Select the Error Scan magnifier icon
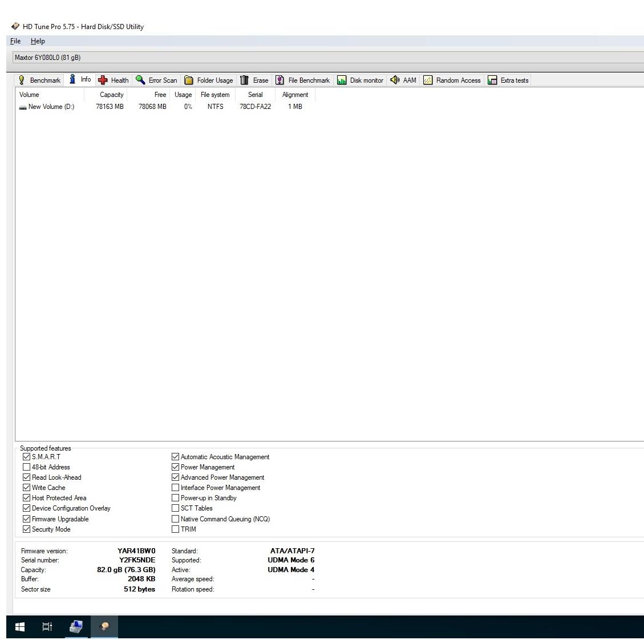This screenshot has height=644, width=644. pos(140,80)
